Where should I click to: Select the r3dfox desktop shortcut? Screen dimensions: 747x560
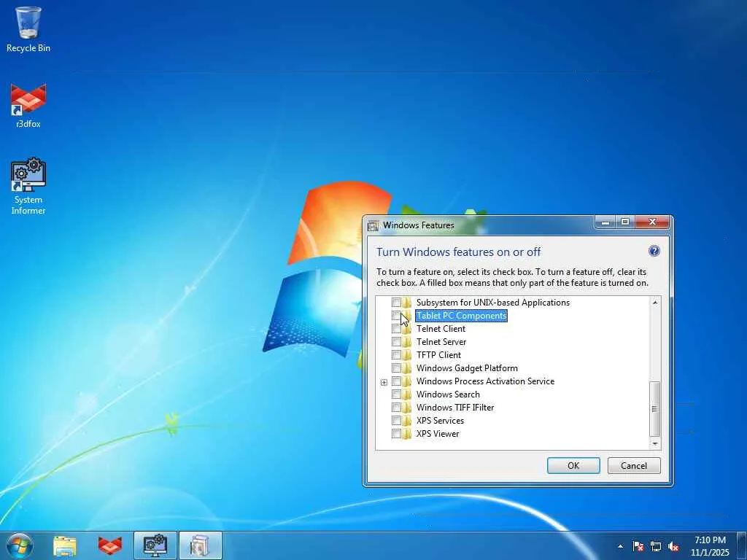28,106
